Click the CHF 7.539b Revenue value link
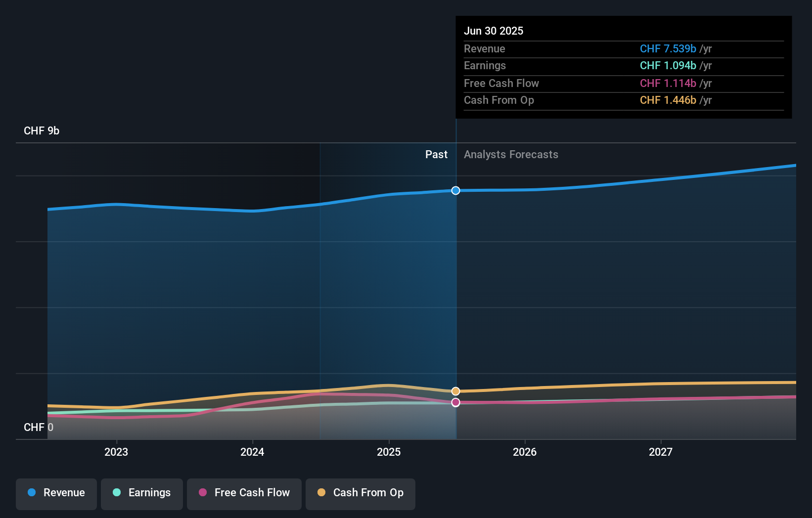Image resolution: width=812 pixels, height=518 pixels. pos(668,48)
